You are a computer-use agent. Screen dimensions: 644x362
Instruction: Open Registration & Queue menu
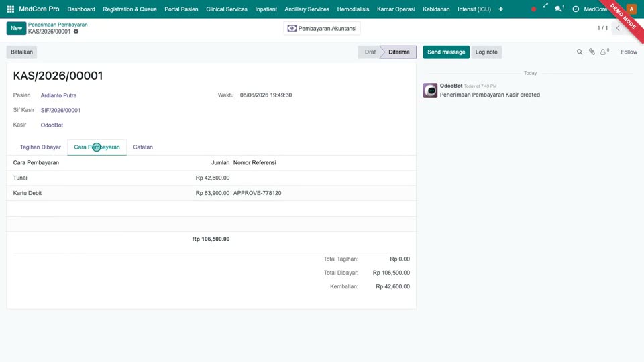tap(129, 9)
